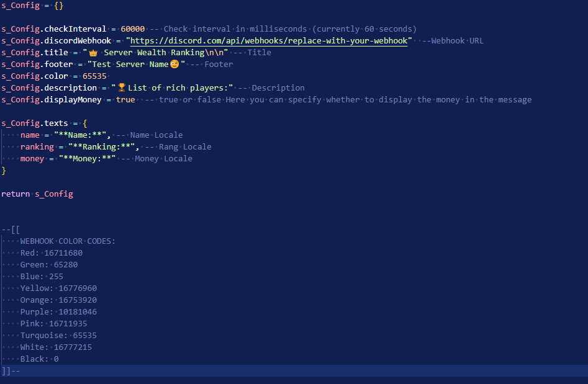Click the trophy emoji in description string
Image resolution: width=588 pixels, height=384 pixels.
click(x=122, y=87)
